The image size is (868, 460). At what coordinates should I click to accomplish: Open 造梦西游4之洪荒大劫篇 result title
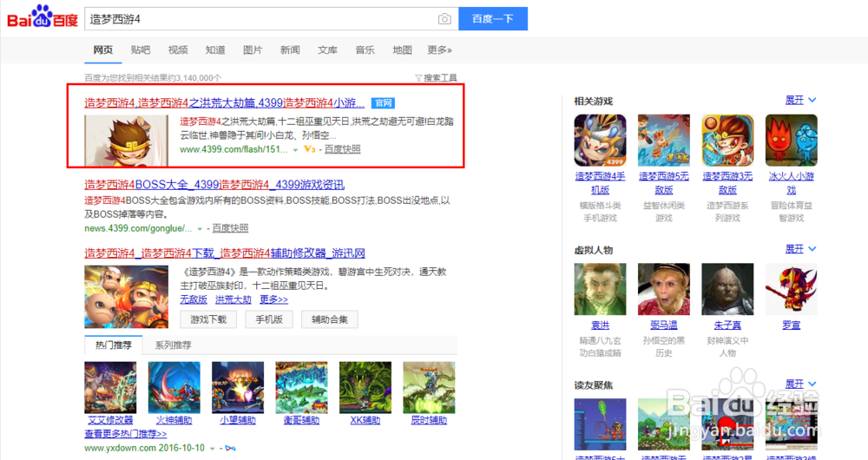(x=224, y=103)
